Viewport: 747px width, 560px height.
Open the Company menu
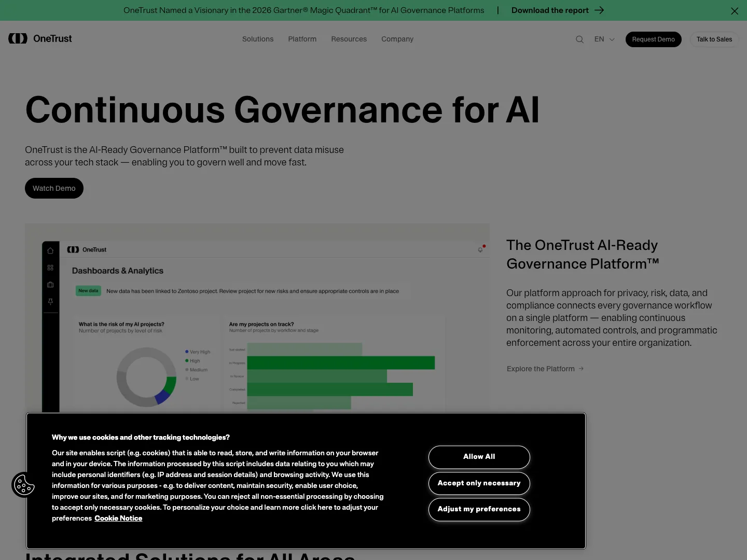397,39
